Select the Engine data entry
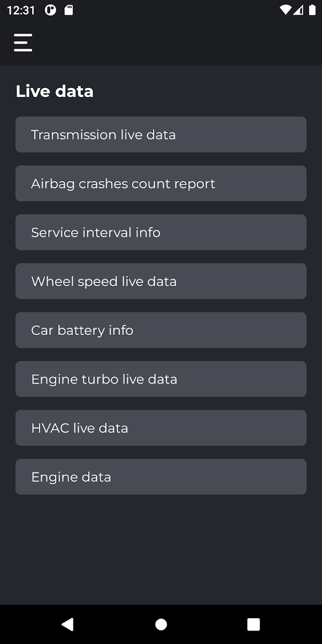Viewport: 322px width, 644px height. pos(161,477)
